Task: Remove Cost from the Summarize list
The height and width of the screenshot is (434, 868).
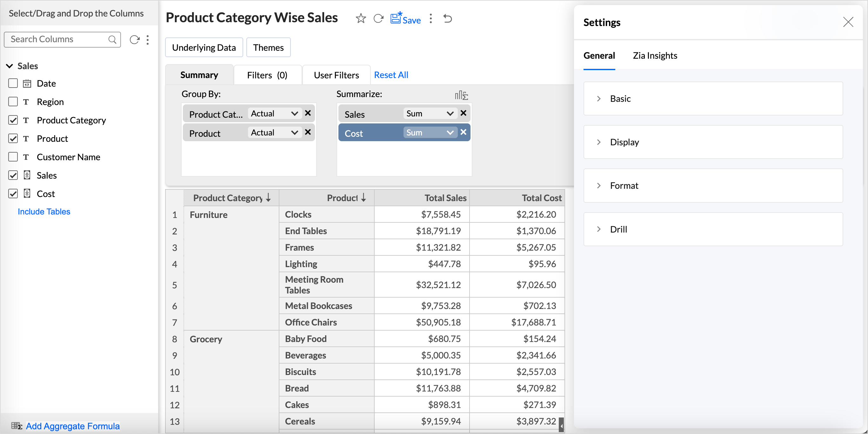Action: point(463,132)
